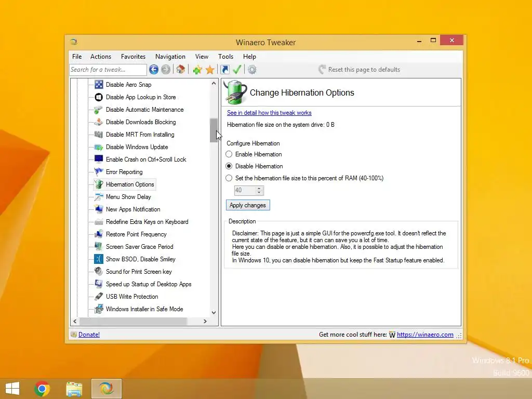Viewport: 532px width, 399px height.
Task: Open File Explorer from the taskbar
Action: (x=74, y=389)
